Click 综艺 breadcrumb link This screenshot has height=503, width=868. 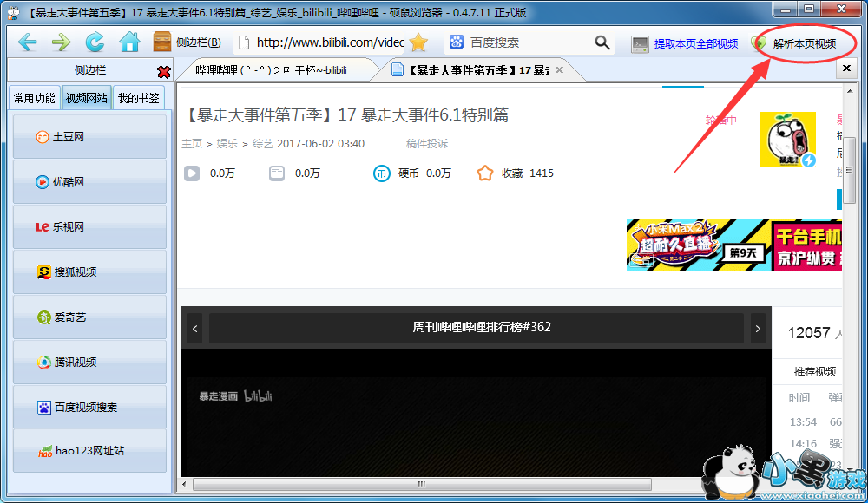[262, 144]
